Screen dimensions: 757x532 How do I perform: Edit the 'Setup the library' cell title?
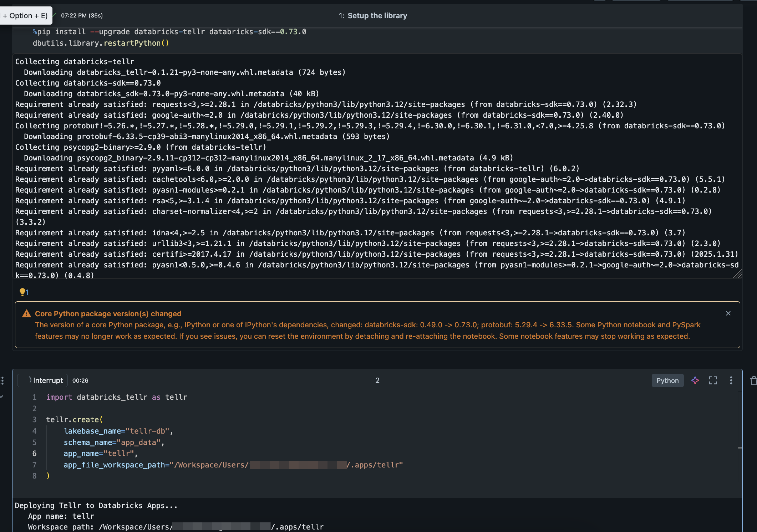(x=377, y=16)
